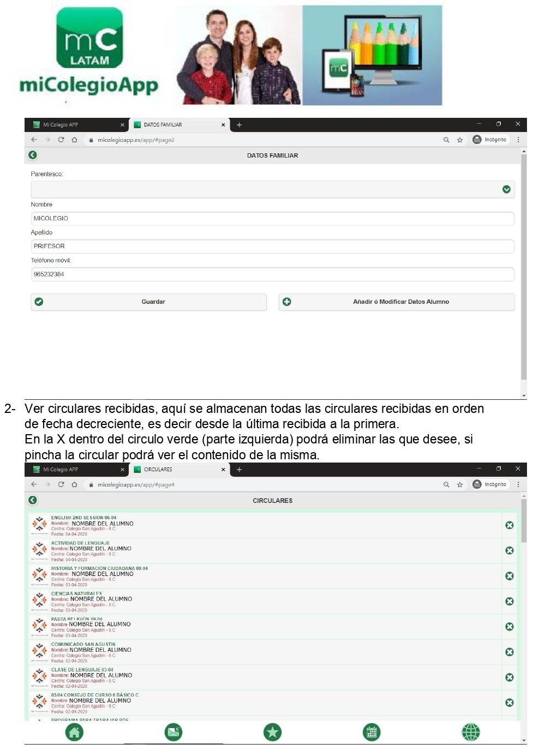Click the calendar icon in bottom navigation
The image size is (539, 756).
click(372, 732)
